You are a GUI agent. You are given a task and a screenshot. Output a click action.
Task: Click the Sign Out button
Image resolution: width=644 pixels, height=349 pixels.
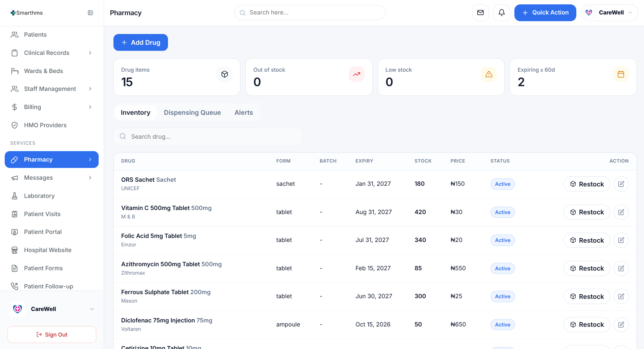52,335
